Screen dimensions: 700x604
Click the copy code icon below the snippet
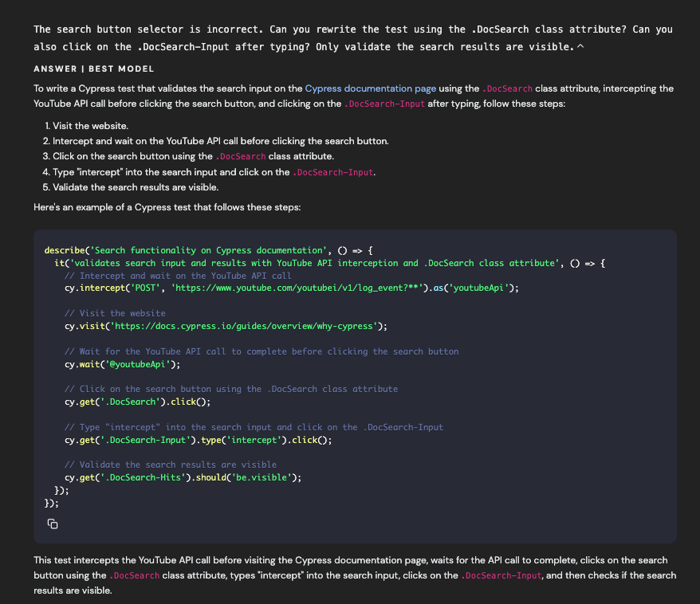(53, 524)
